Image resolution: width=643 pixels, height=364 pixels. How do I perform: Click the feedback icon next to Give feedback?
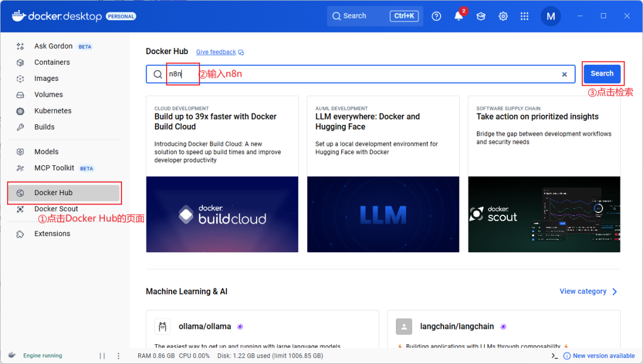[x=241, y=52]
